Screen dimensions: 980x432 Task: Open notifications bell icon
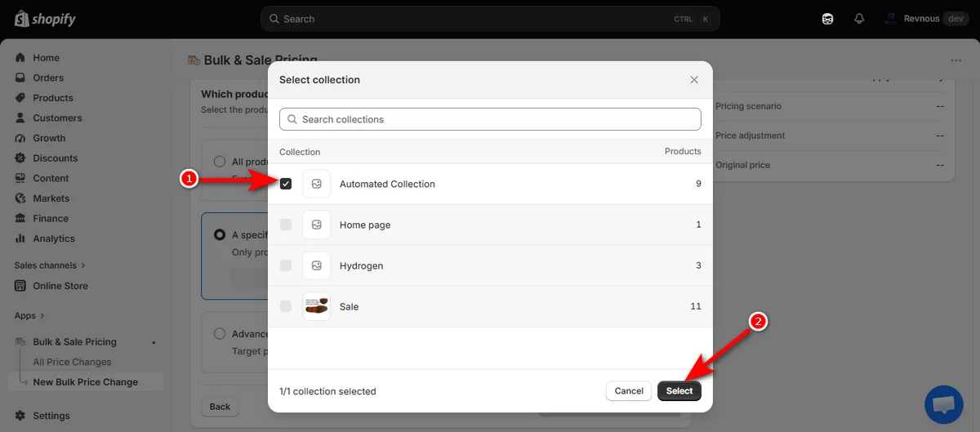click(x=859, y=19)
